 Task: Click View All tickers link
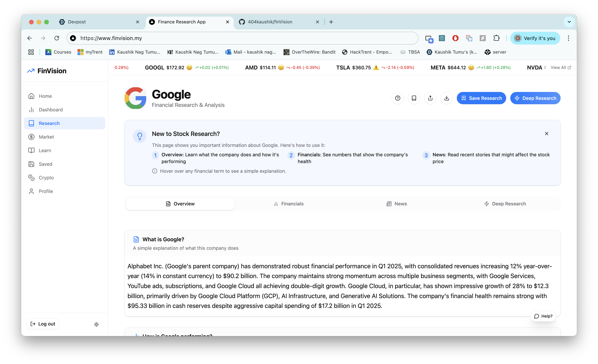[x=561, y=67]
